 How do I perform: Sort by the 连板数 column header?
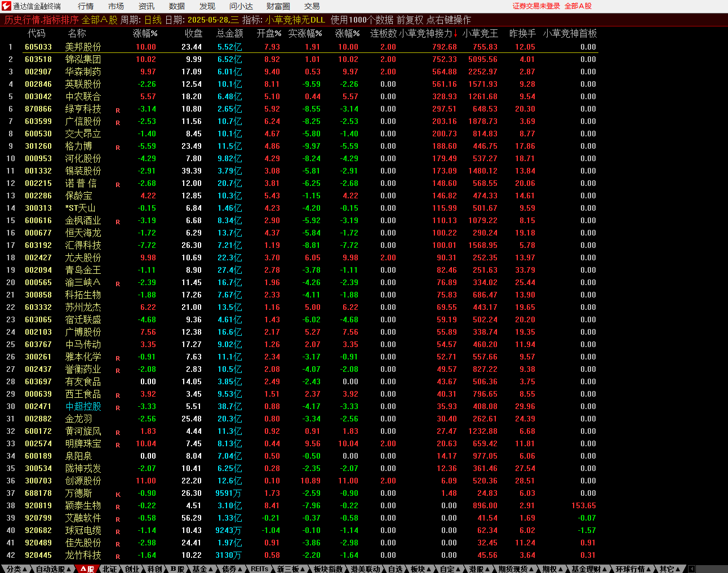coord(383,34)
